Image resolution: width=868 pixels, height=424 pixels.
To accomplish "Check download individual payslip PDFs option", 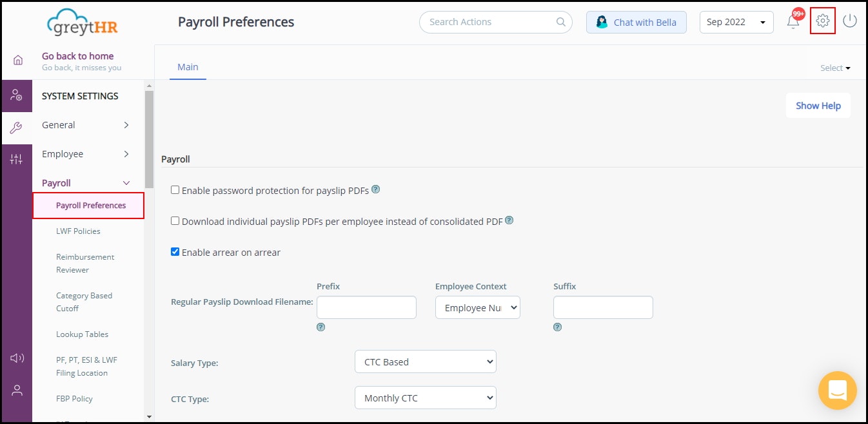I will (x=175, y=221).
